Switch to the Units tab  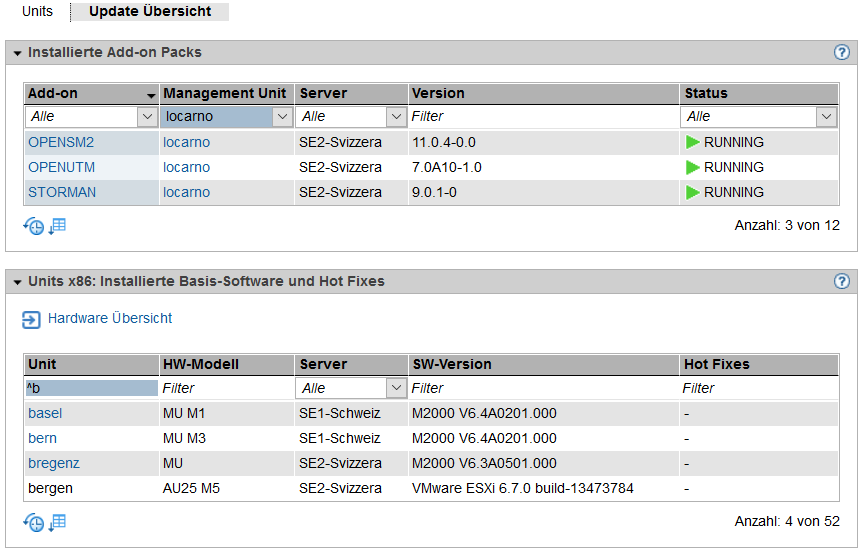[37, 12]
